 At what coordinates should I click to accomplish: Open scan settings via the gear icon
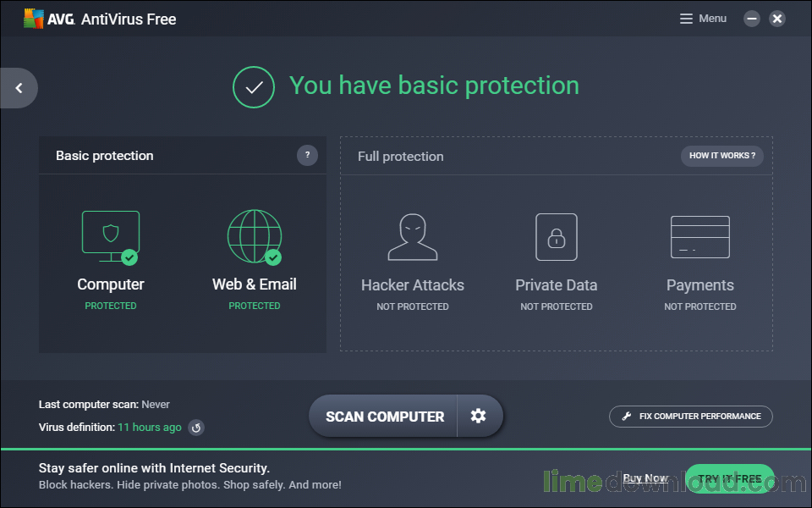[x=479, y=416]
